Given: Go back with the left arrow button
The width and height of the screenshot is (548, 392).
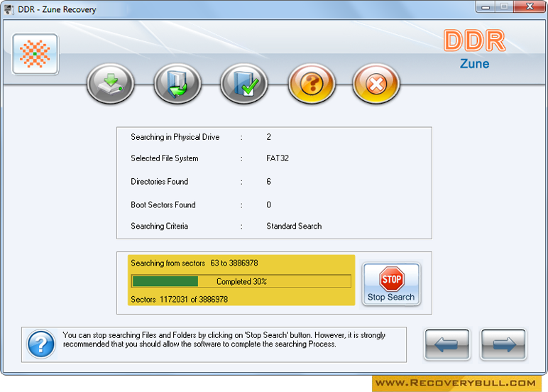Looking at the screenshot, I should pos(447,344).
